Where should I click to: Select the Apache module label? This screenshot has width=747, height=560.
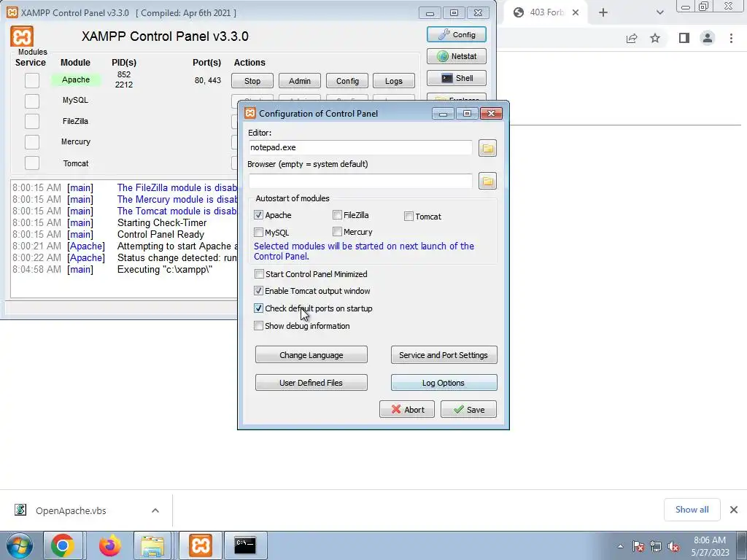(x=76, y=79)
